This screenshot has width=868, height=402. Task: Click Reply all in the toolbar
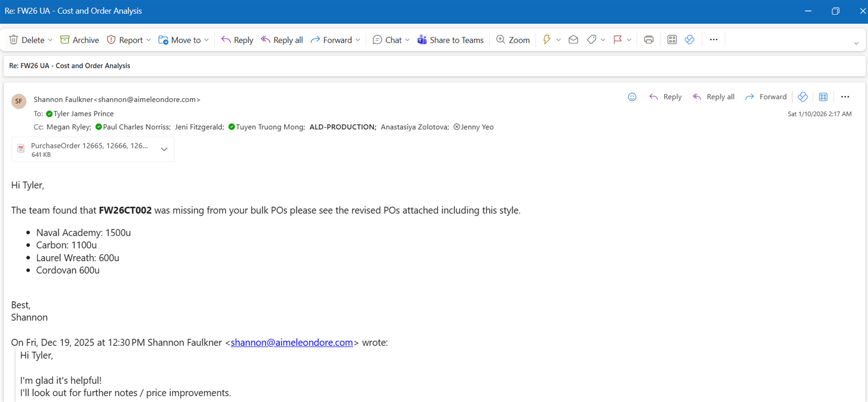282,40
